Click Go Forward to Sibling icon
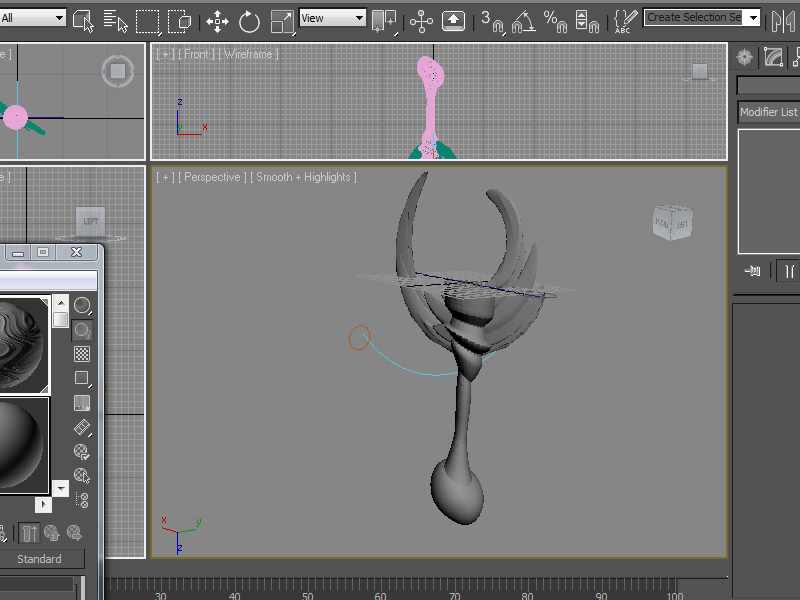Screen dimensions: 800x600 [74, 533]
